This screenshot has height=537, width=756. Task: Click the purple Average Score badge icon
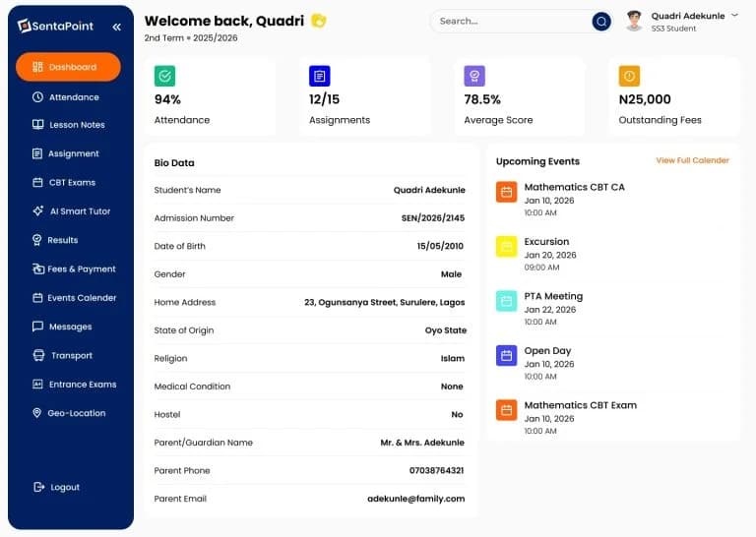pos(474,76)
